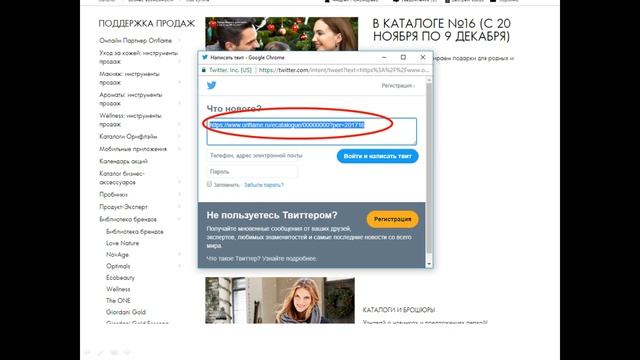This screenshot has height=360, width=640.
Task: Expand the Ароматы инструменты продаж chevron
Action: click(x=180, y=103)
